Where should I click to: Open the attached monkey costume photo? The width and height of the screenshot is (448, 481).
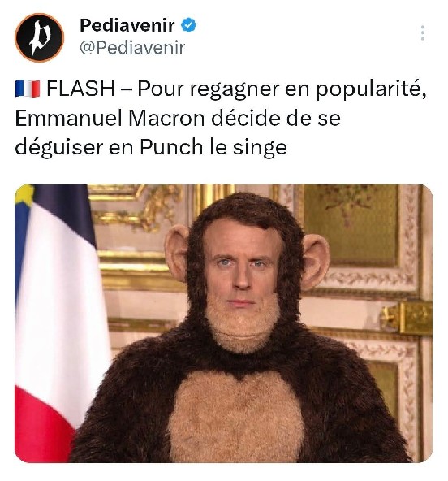[223, 323]
